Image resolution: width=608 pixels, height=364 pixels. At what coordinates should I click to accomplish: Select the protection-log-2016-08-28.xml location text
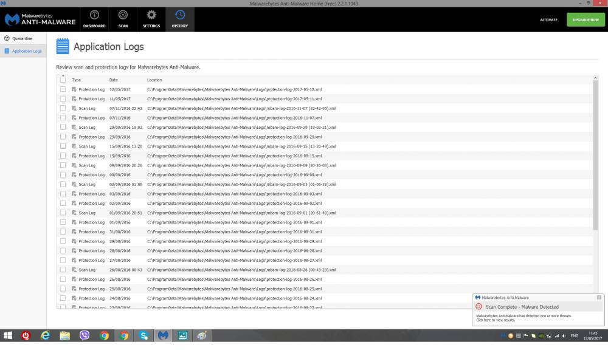pyautogui.click(x=234, y=251)
